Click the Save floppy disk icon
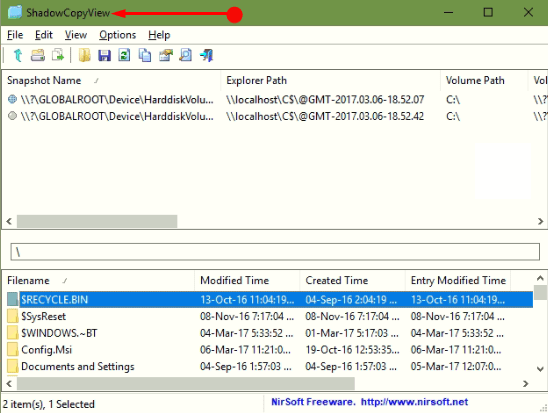Image resolution: width=548 pixels, height=413 pixels. pyautogui.click(x=104, y=55)
